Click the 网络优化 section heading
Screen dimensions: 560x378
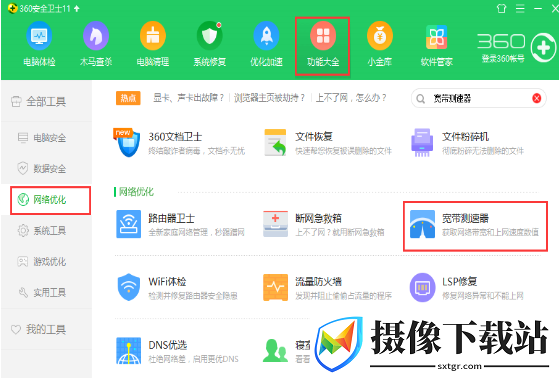pos(136,192)
